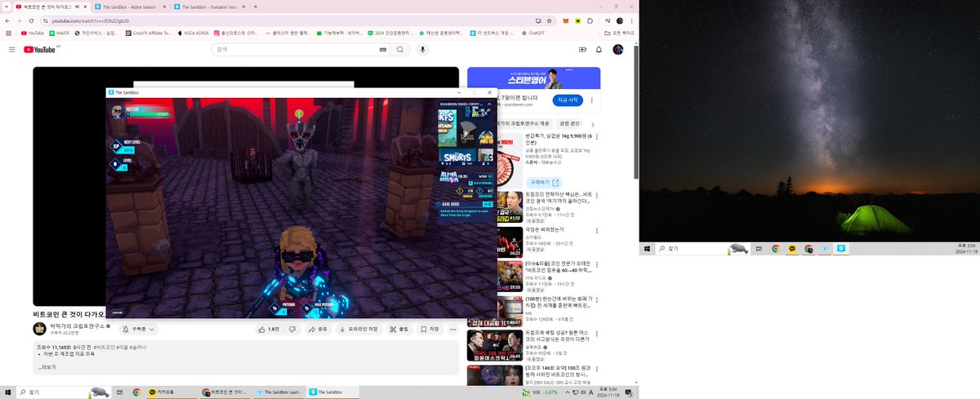The width and height of the screenshot is (980, 399).
Task: Go back in Chrome navigation
Action: point(7,20)
